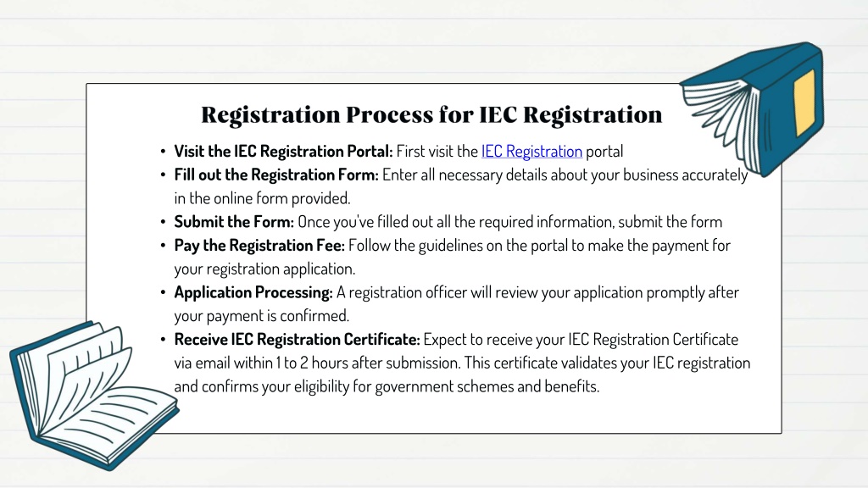Click the bullet before 'Submit the Form'
Viewport: 868px width, 488px height.
[x=163, y=222]
